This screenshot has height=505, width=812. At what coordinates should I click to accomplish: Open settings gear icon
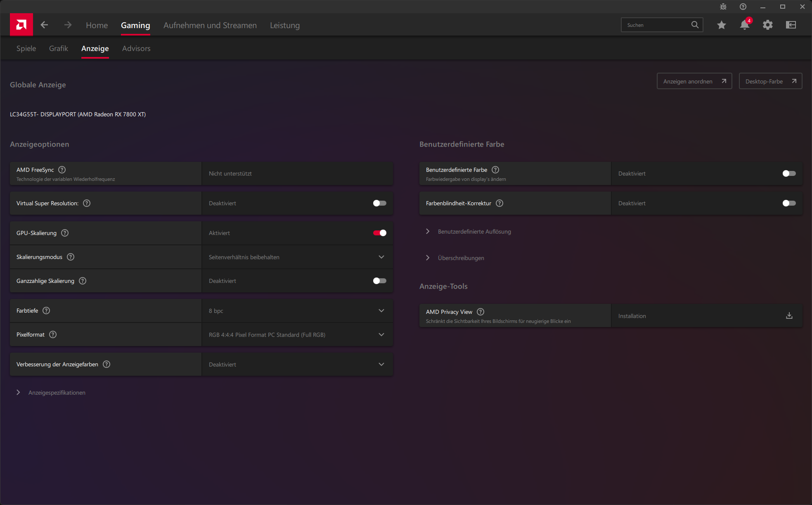click(767, 25)
